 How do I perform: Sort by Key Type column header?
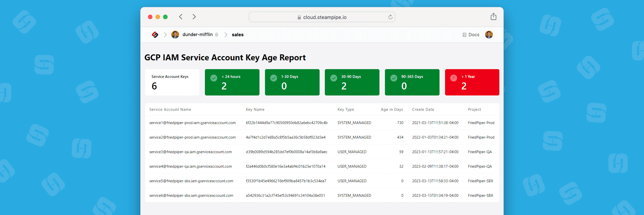tap(346, 109)
